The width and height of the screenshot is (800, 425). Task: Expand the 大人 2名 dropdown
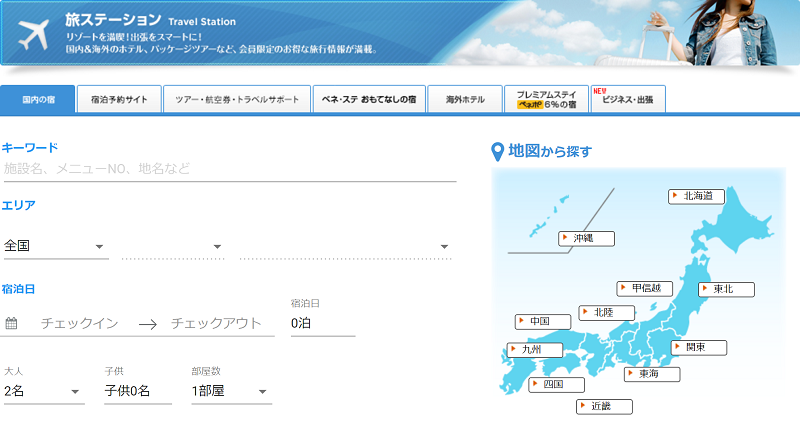coord(44,391)
